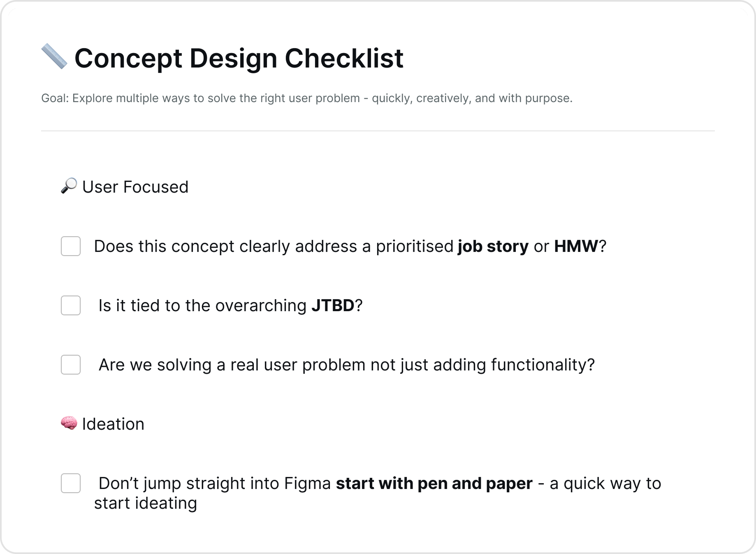Click the Is it tied to question text
The height and width of the screenshot is (554, 756).
[230, 306]
